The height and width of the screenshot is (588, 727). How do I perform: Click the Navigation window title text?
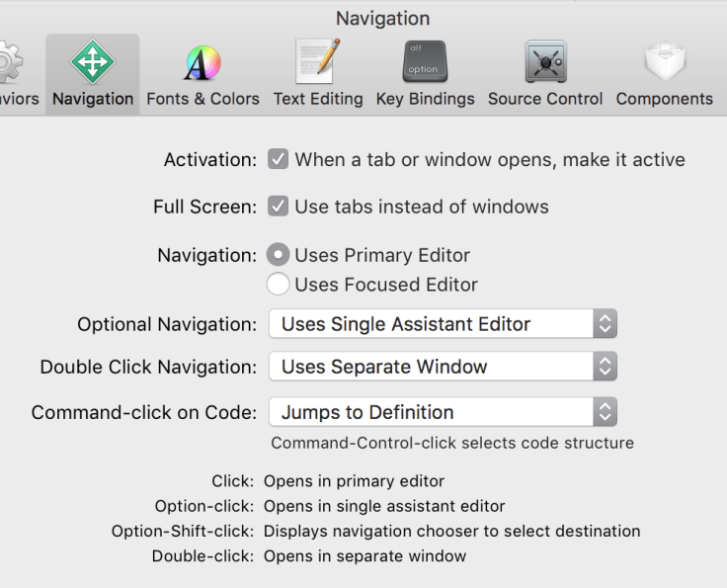pos(382,18)
